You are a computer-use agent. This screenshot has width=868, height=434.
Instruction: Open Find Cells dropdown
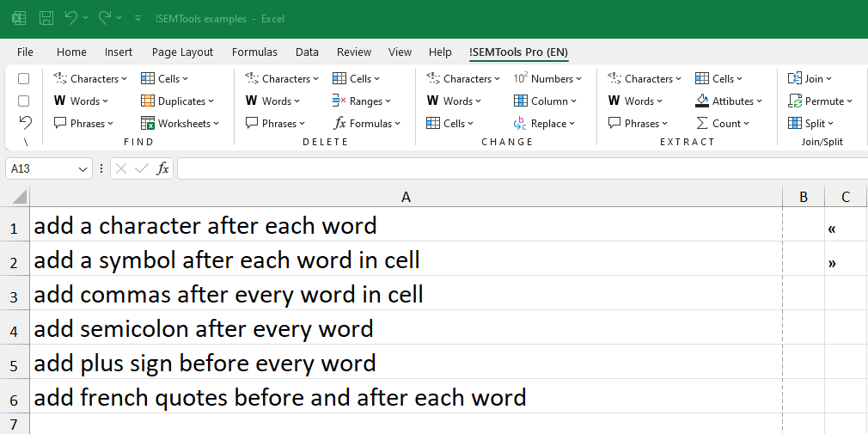(x=164, y=78)
